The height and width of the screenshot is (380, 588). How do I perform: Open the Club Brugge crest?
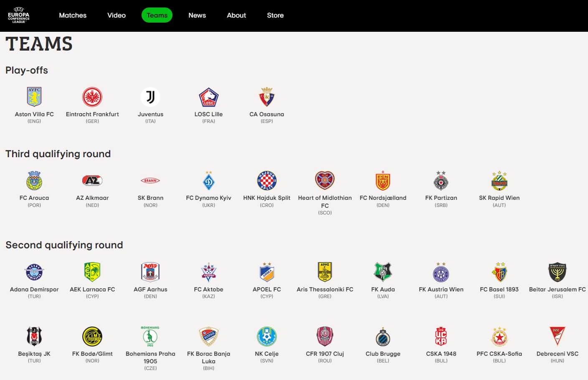tap(383, 337)
